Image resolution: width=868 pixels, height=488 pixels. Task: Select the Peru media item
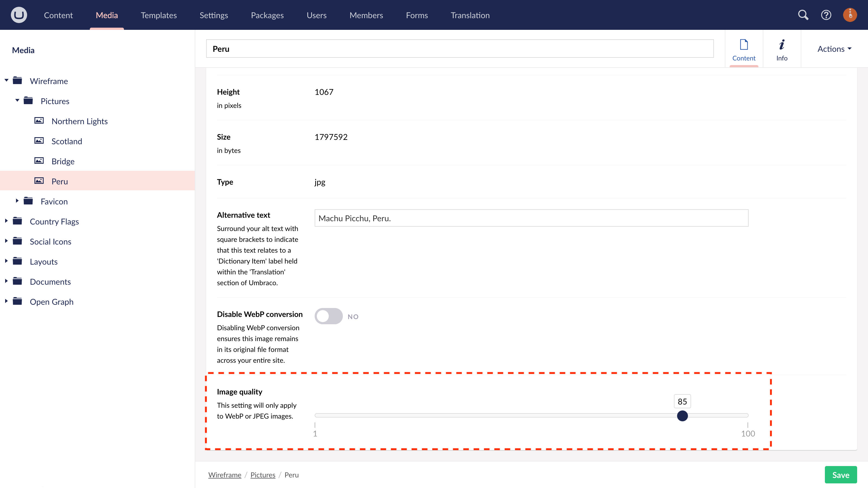point(60,181)
